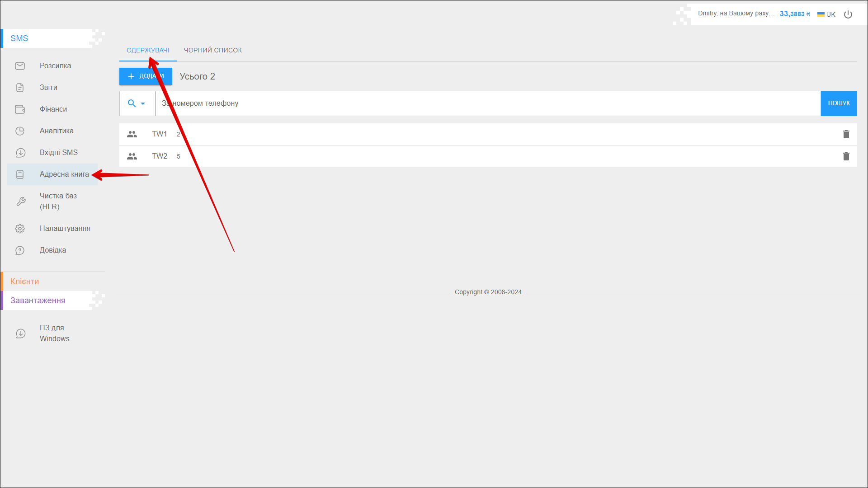Click the logout power icon
Screen dimensions: 868x488
848,14
